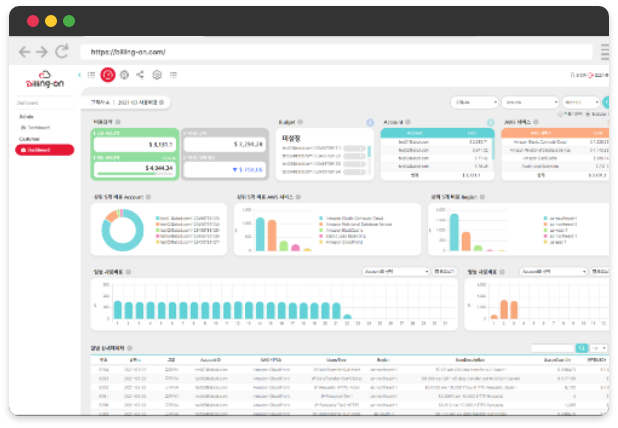The width and height of the screenshot is (618, 428).
Task: Click the red circular billing icon in toolbar
Action: point(107,74)
